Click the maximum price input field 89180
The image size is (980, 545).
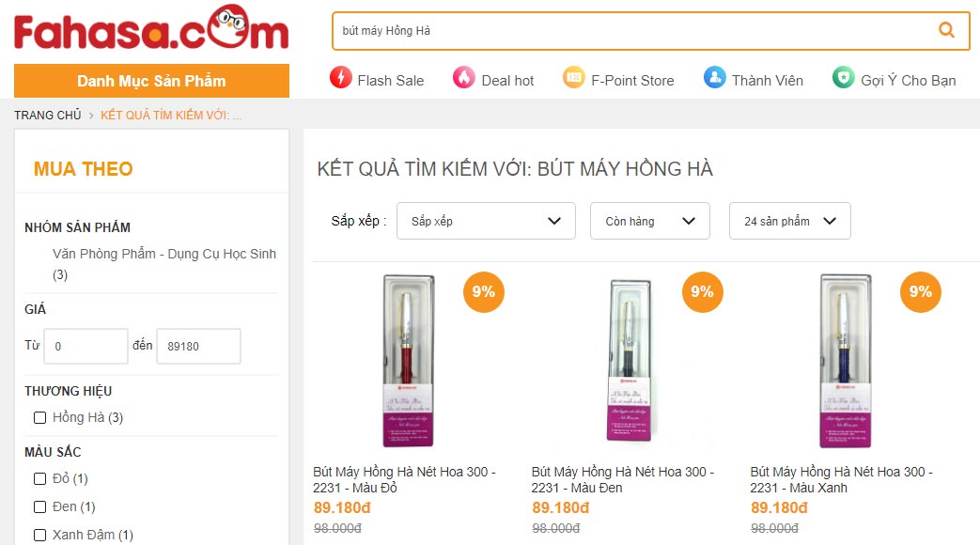pyautogui.click(x=198, y=346)
